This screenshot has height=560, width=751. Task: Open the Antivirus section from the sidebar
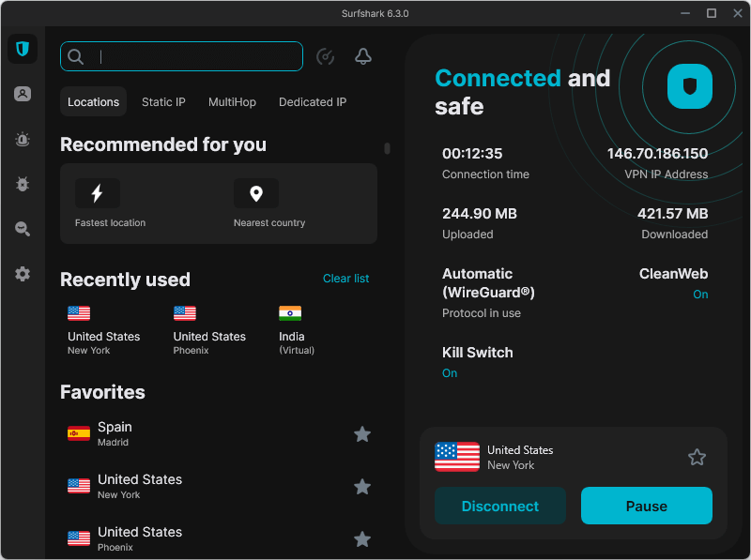(23, 184)
